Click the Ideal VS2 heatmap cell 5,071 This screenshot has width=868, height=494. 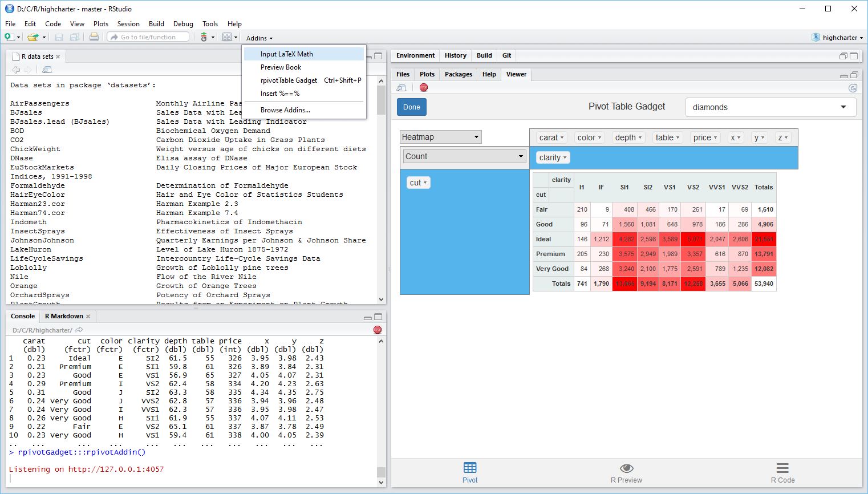[694, 239]
